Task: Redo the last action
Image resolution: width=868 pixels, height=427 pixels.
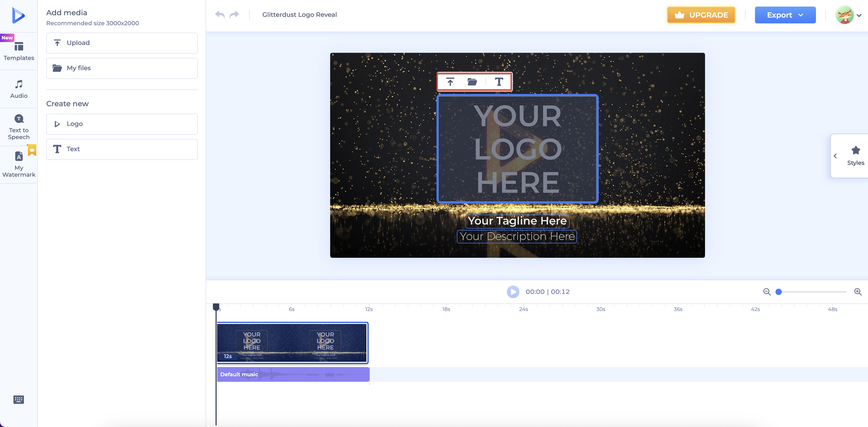Action: [x=234, y=14]
